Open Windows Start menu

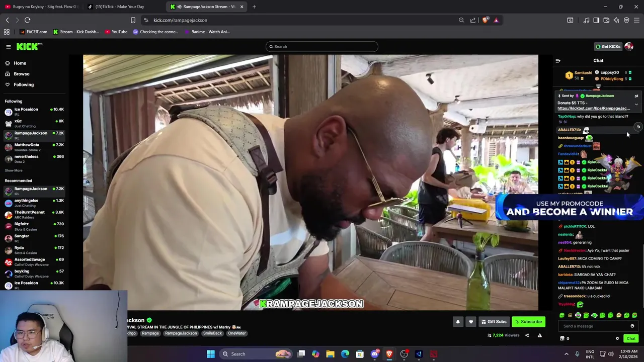click(x=211, y=354)
